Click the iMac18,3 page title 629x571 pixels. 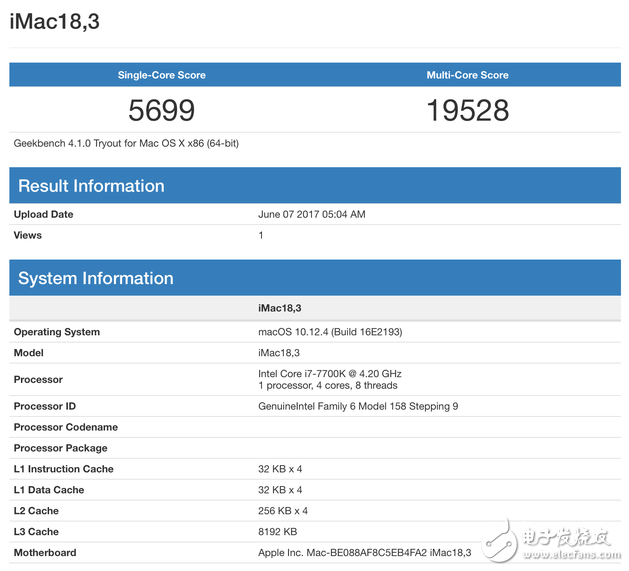[55, 22]
